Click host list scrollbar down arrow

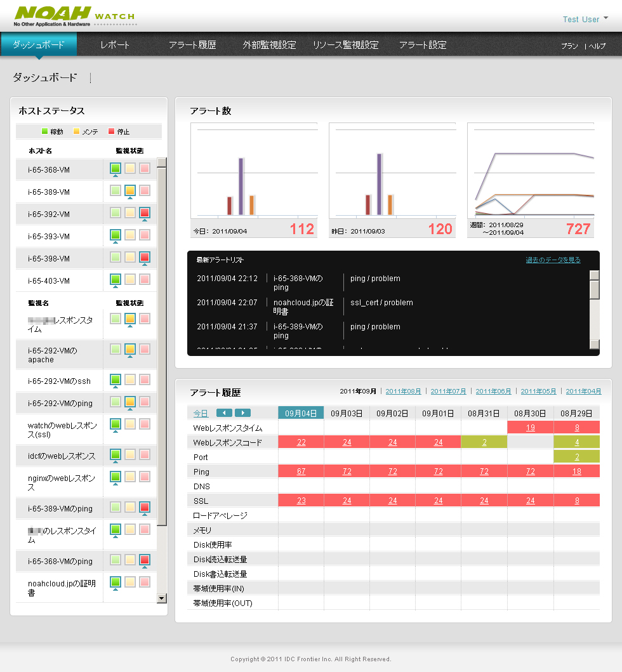(x=162, y=598)
